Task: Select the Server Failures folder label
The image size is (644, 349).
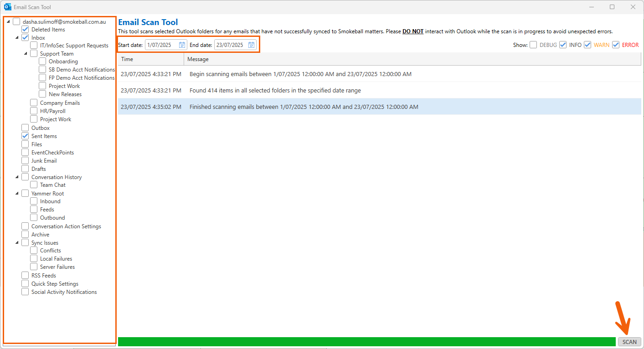Action: (x=57, y=267)
